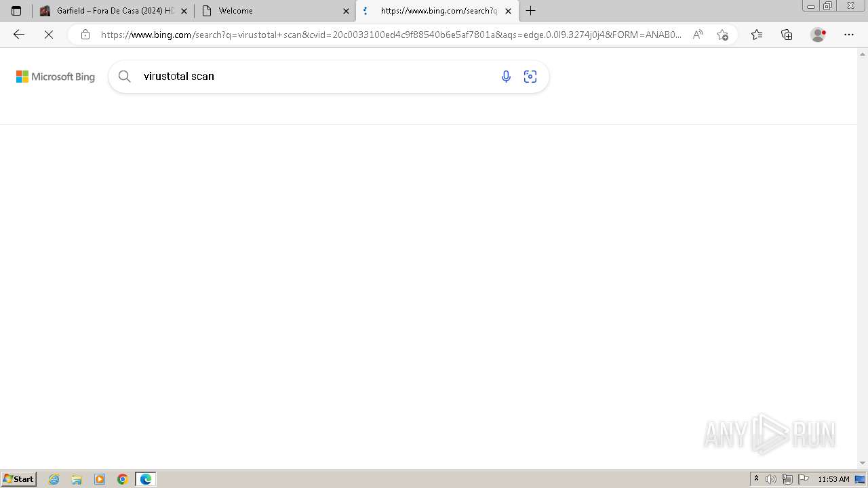Click the page scroll down arrow
868x488 pixels.
[x=863, y=463]
